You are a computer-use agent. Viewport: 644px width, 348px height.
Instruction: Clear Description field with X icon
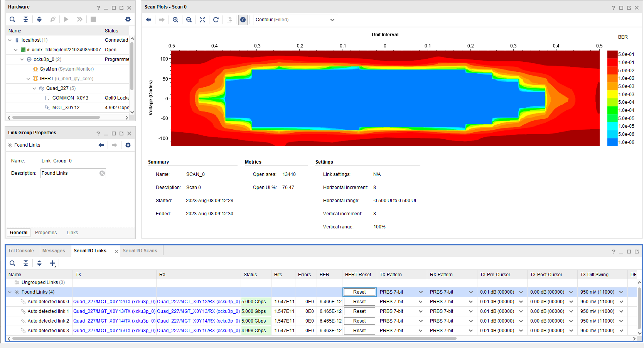(102, 173)
